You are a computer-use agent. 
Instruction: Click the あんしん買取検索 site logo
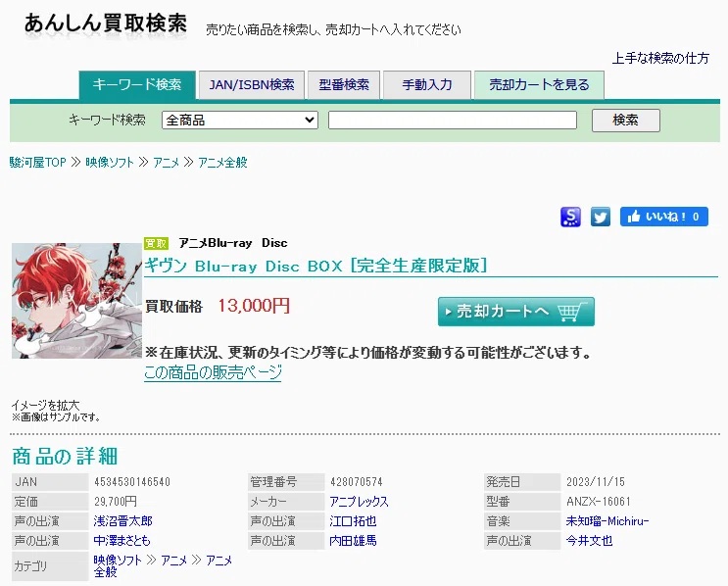pyautogui.click(x=106, y=24)
